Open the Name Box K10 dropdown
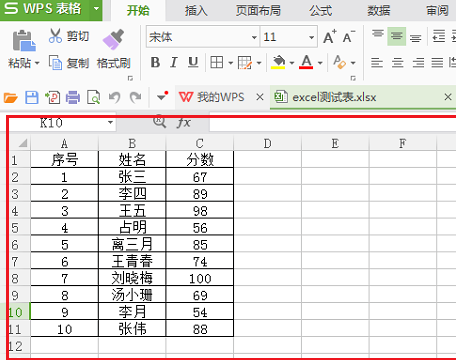Viewport: 456px width, 360px height. click(110, 123)
